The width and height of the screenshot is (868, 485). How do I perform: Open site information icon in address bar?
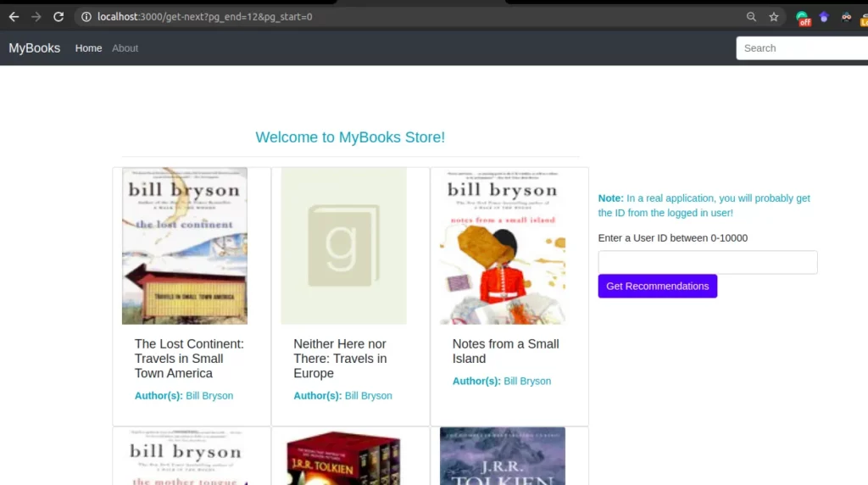pos(86,17)
